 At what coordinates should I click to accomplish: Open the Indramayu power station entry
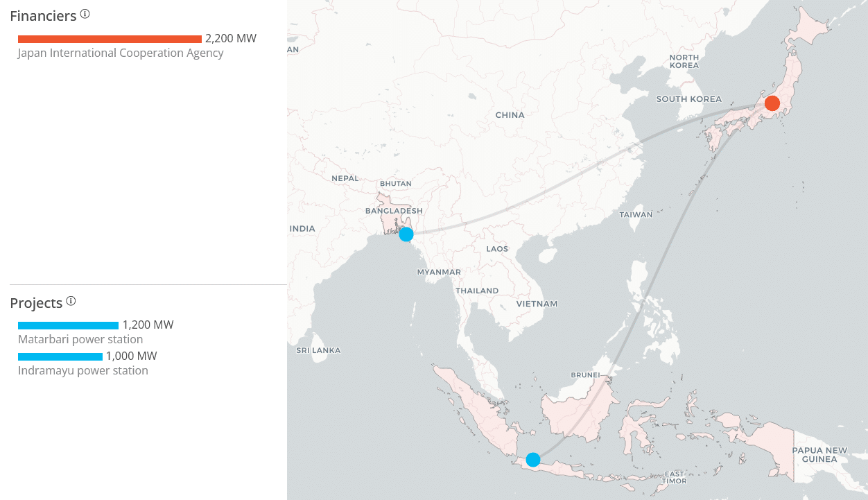tap(83, 371)
